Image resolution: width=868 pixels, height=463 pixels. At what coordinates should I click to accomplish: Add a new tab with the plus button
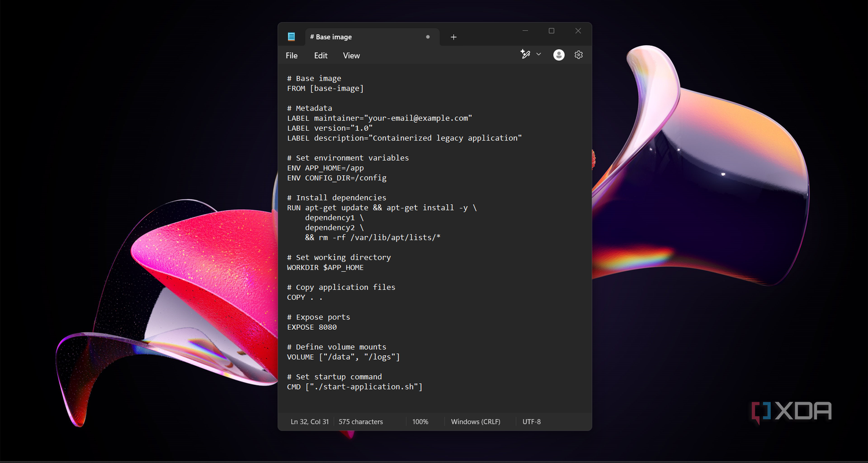(454, 37)
